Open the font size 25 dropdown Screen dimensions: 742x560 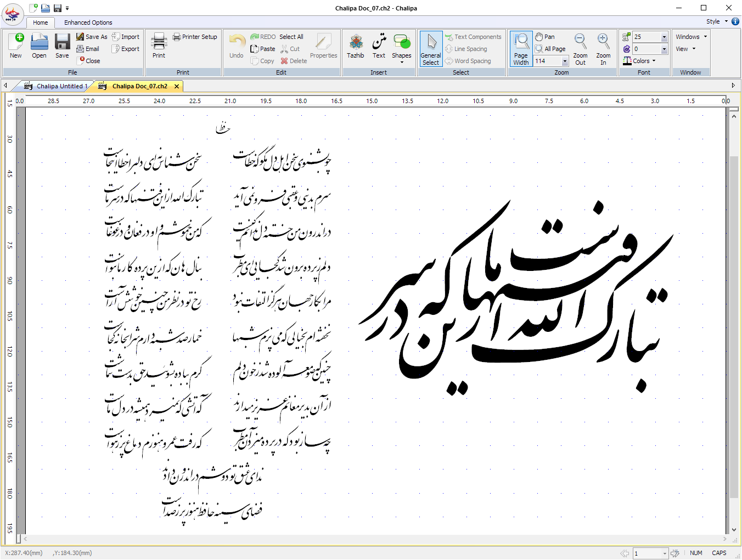(665, 37)
